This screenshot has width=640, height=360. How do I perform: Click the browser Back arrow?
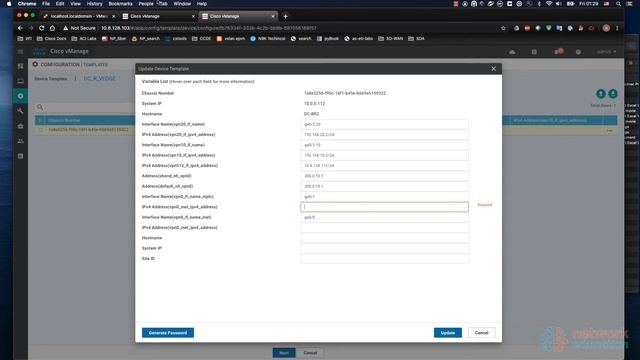20,28
